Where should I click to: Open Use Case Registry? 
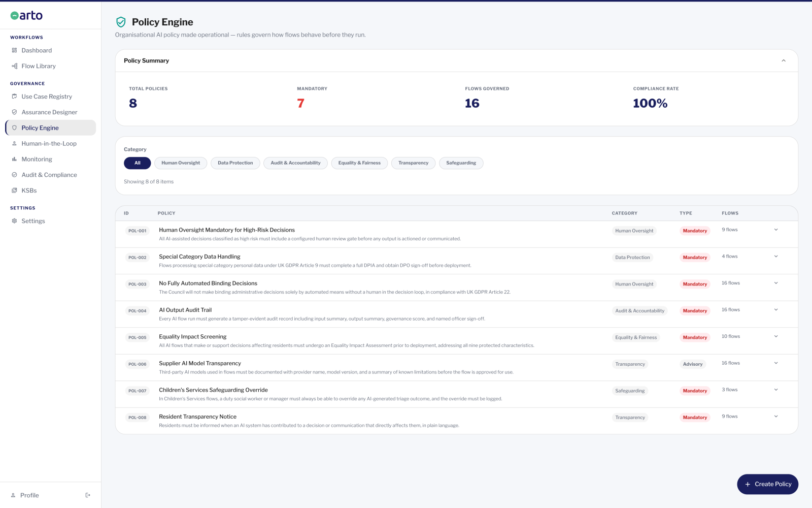coord(51,97)
